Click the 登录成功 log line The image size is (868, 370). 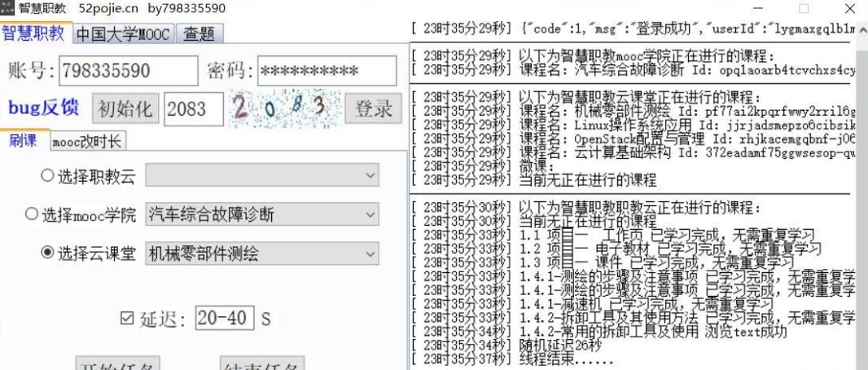631,29
